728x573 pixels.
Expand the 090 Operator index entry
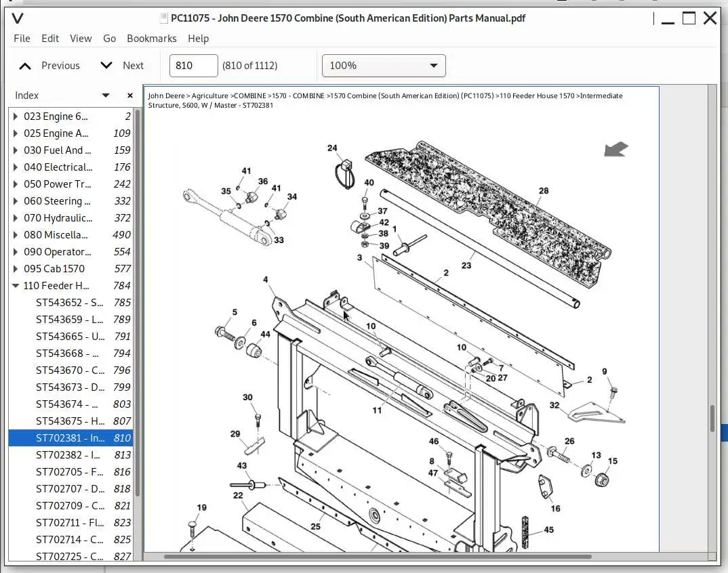point(16,251)
